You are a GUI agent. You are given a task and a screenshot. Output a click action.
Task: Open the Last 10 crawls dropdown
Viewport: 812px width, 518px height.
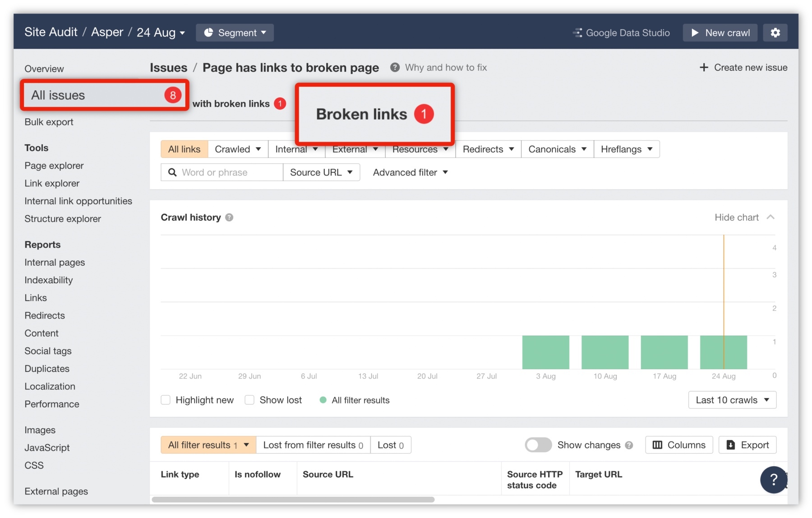point(732,400)
